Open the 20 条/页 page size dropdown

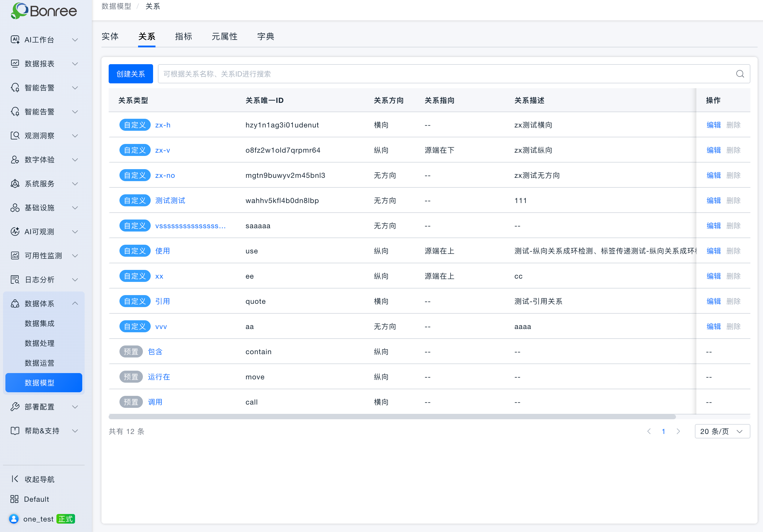pos(722,431)
